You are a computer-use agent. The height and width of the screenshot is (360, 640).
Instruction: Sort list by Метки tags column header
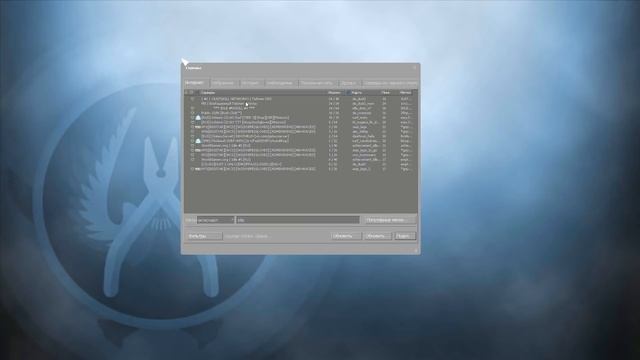(406, 93)
